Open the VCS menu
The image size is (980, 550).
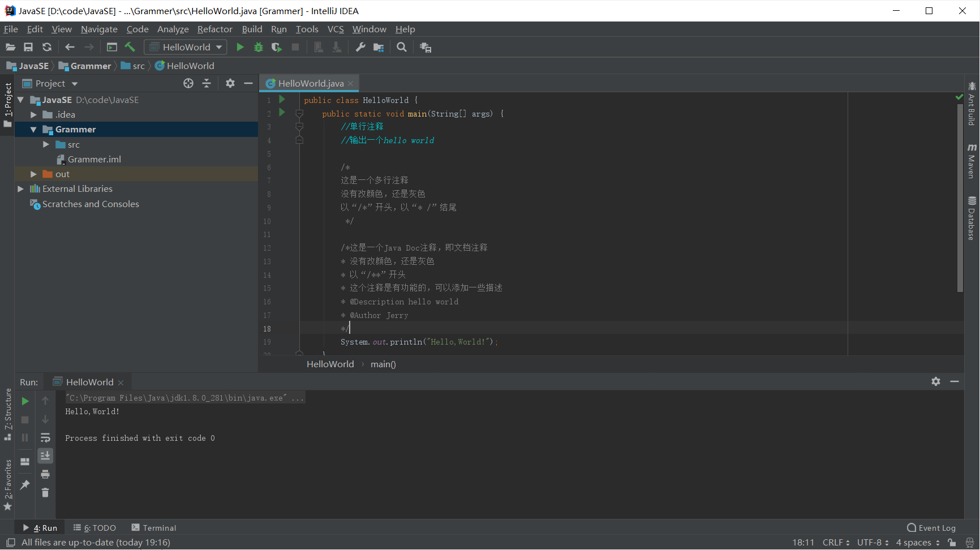(336, 29)
